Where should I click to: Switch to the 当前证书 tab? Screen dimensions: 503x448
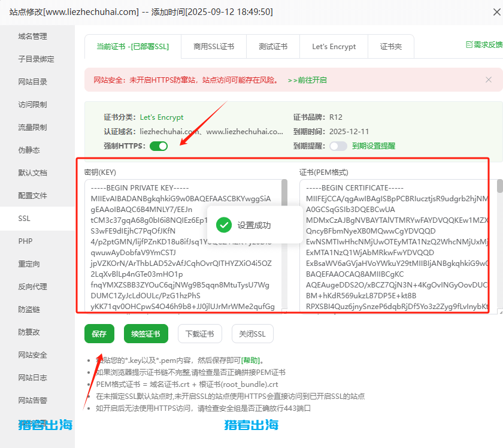[133, 47]
